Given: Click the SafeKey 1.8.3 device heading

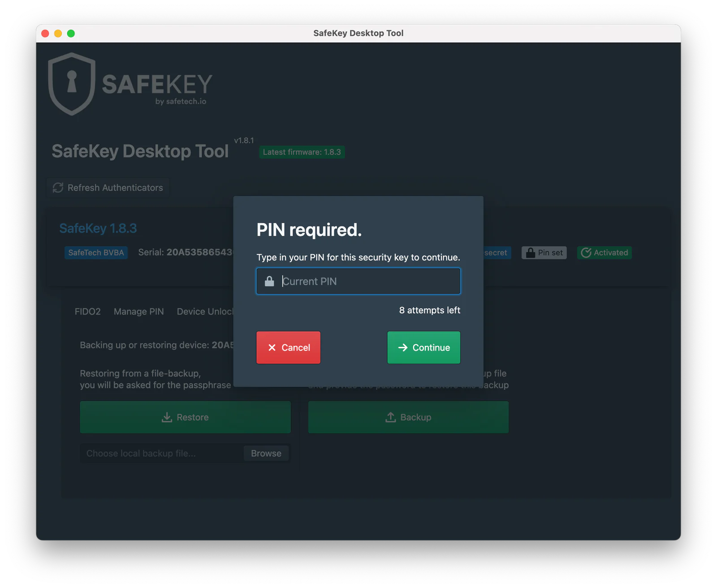Looking at the screenshot, I should pyautogui.click(x=98, y=229).
